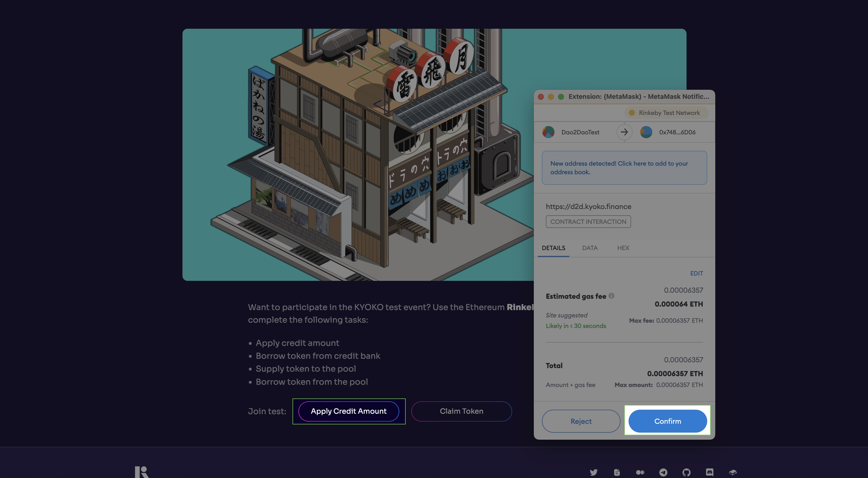Close the MetaMask notification window
868x478 pixels.
541,97
